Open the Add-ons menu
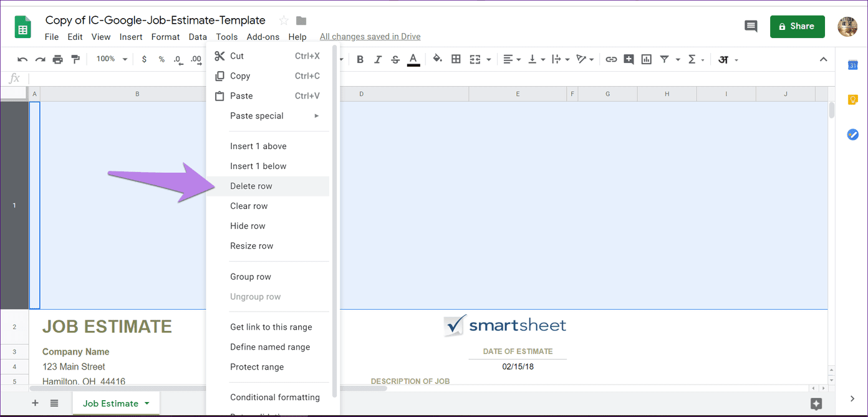The width and height of the screenshot is (868, 417). click(x=263, y=37)
